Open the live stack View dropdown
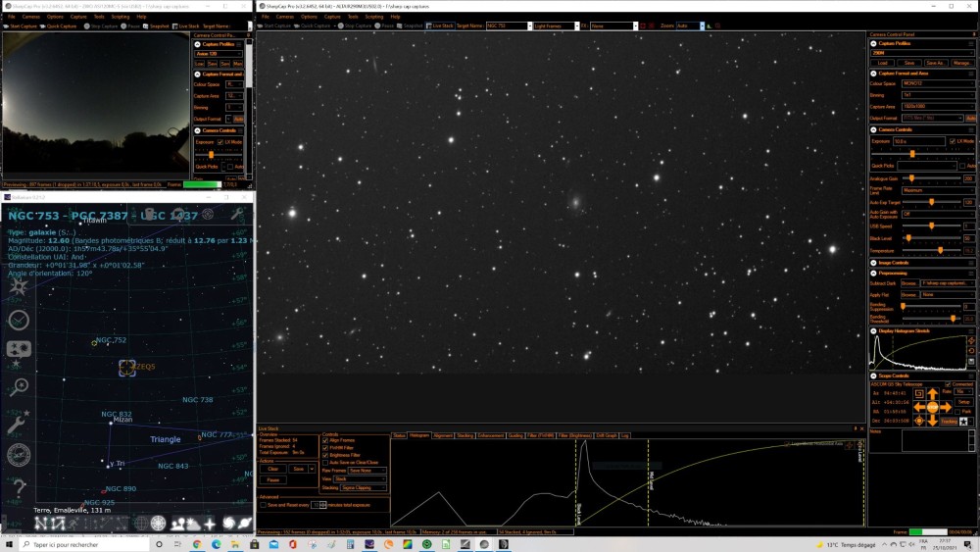This screenshot has width=980, height=552. coord(360,478)
